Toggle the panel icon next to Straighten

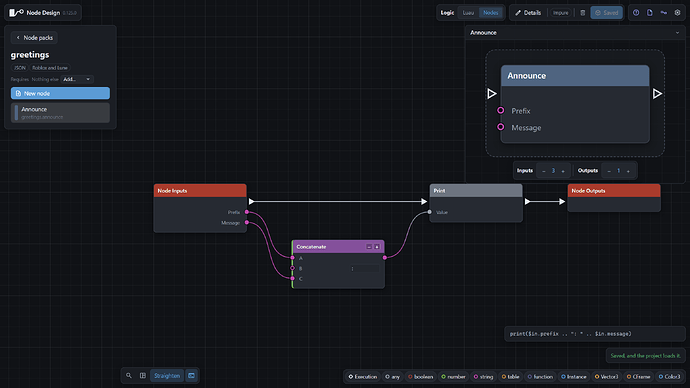tap(191, 376)
